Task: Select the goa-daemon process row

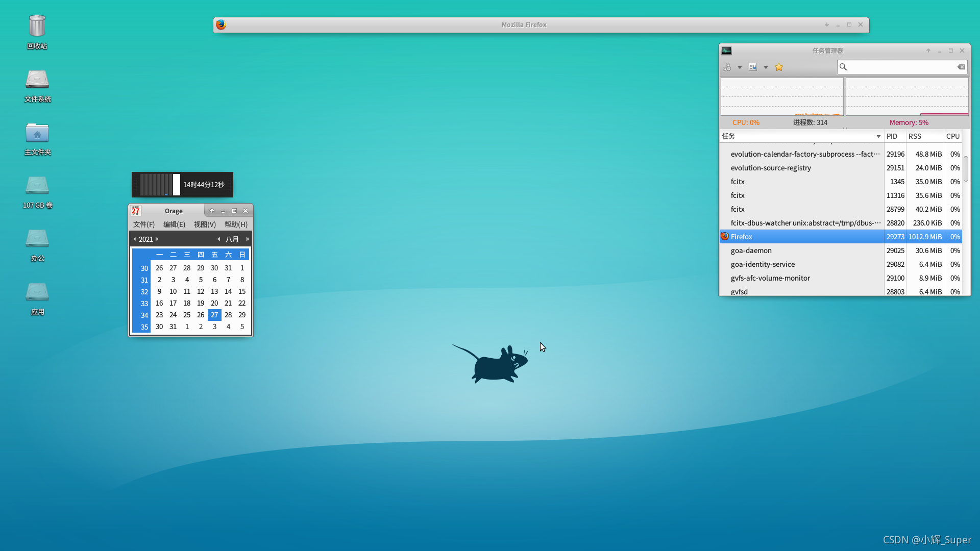Action: [x=841, y=251]
